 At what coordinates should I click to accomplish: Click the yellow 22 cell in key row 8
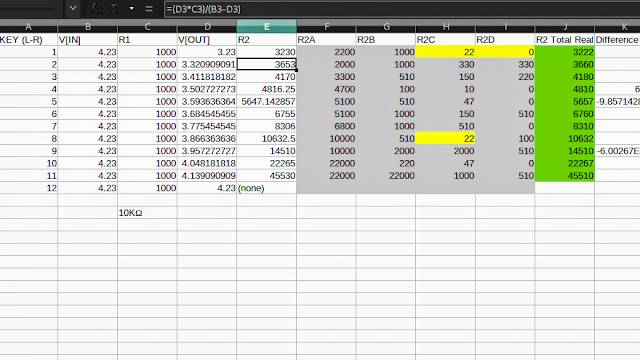click(445, 139)
